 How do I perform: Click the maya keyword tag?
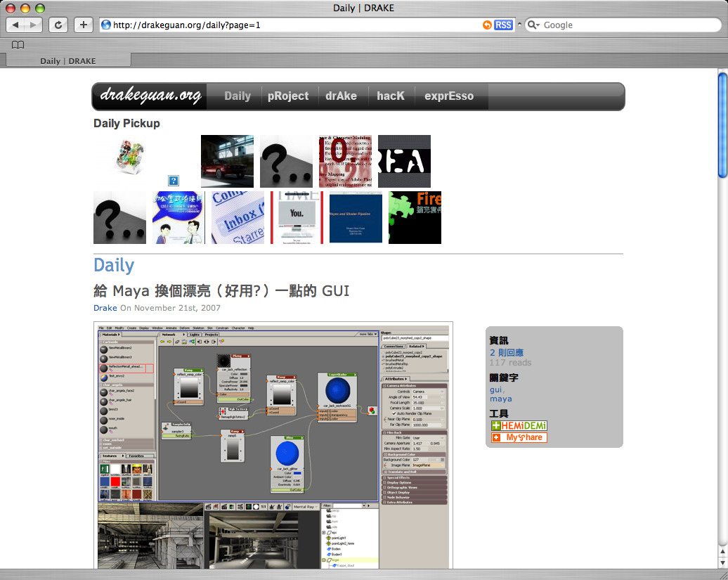(500, 399)
